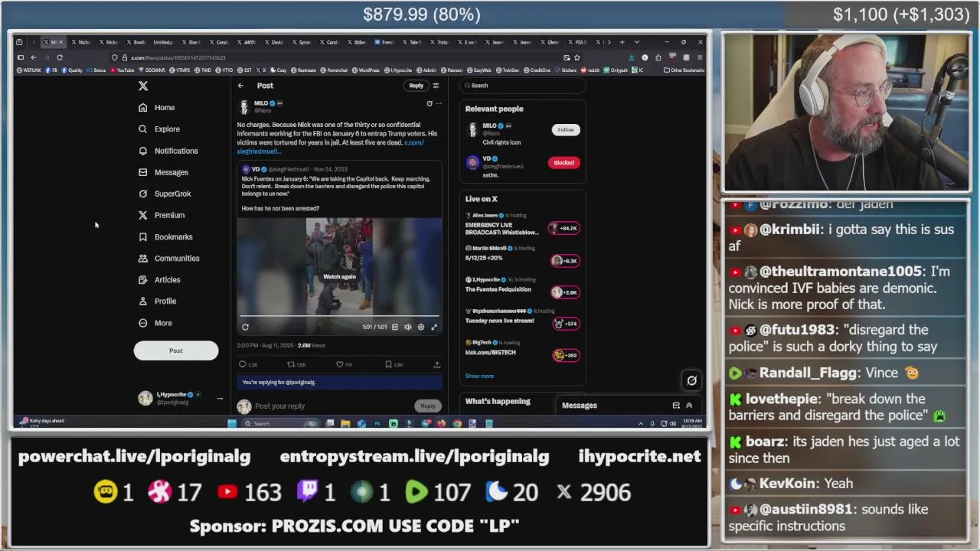Click the Profile person icon

[143, 302]
